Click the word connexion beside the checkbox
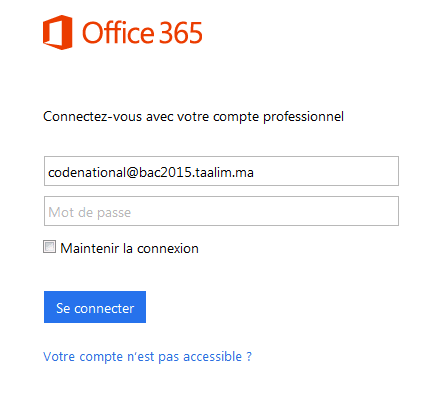The height and width of the screenshot is (394, 436). 168,249
